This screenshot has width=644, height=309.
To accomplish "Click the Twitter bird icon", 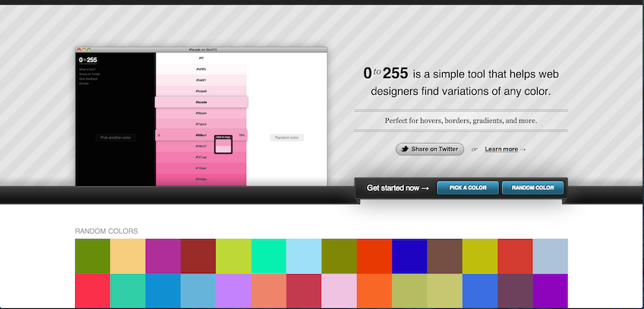I will (x=405, y=149).
